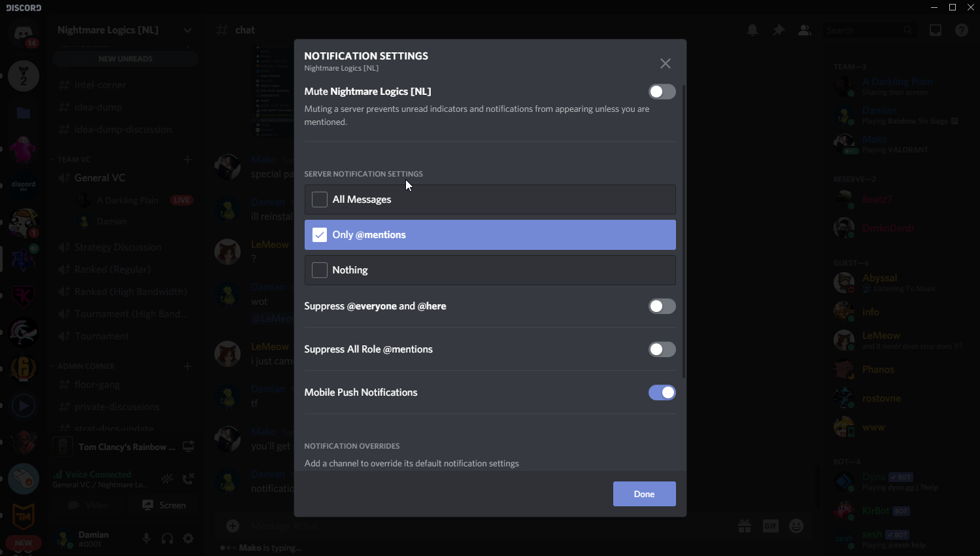The height and width of the screenshot is (556, 980).
Task: Open user settings gear icon
Action: coord(188,538)
